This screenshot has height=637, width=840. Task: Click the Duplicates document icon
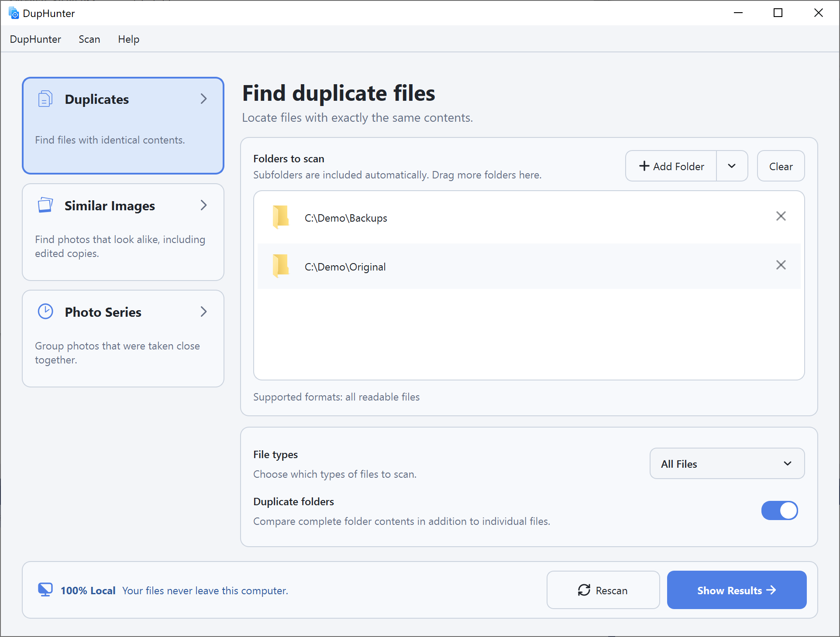click(x=45, y=99)
